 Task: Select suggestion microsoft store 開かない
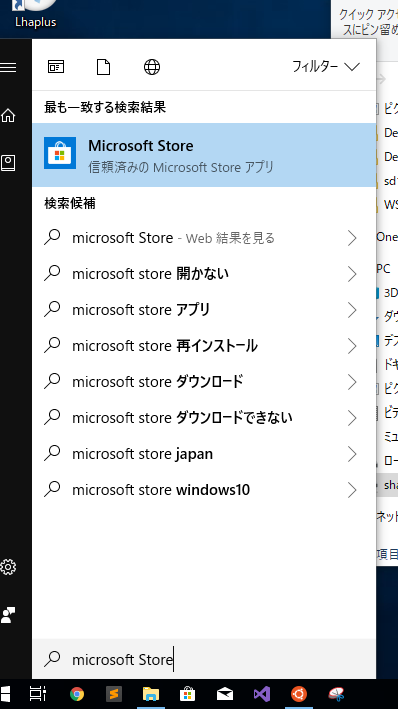pyautogui.click(x=204, y=274)
